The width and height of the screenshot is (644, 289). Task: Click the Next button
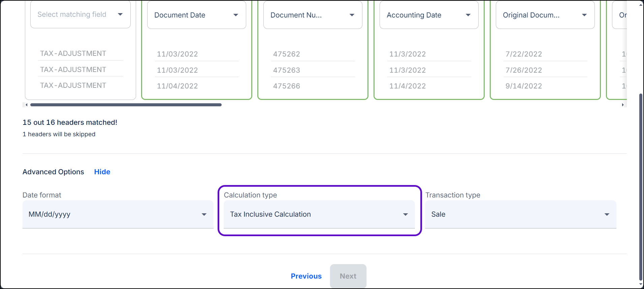click(348, 276)
